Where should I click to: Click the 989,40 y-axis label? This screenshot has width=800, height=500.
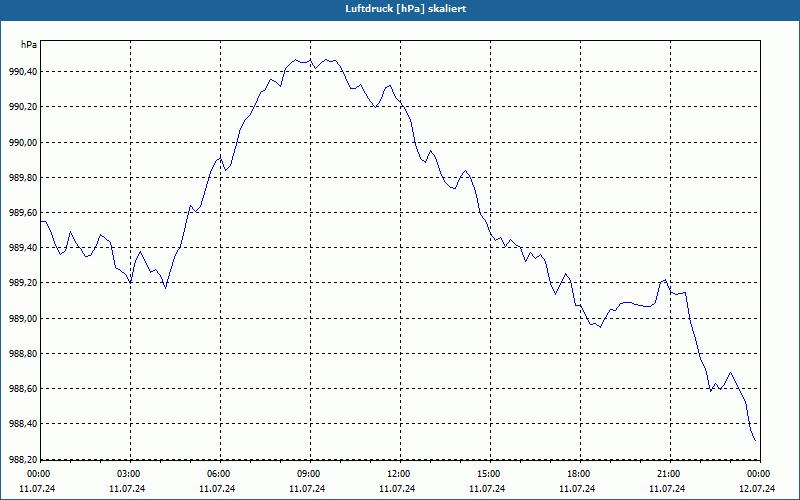pyautogui.click(x=23, y=248)
